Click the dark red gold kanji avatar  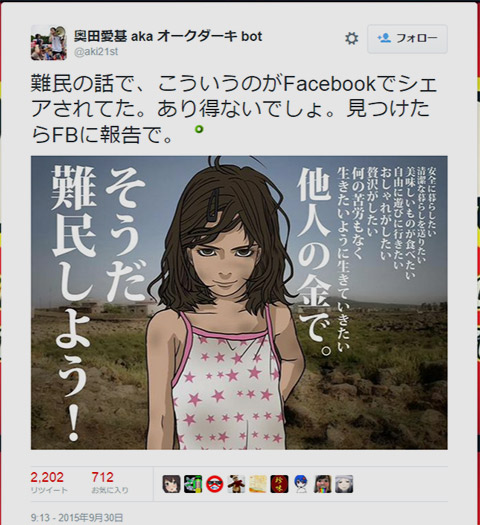tap(279, 484)
